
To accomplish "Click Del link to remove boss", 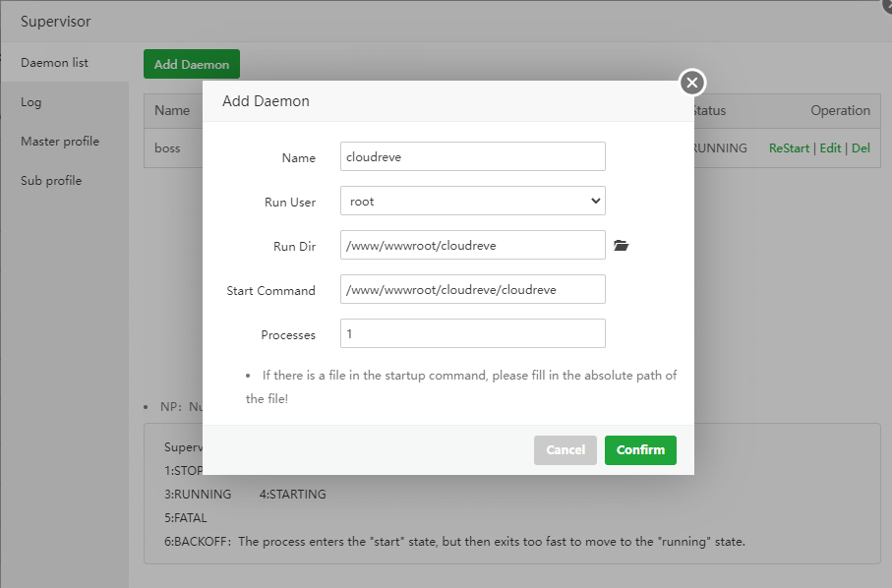I will [861, 148].
